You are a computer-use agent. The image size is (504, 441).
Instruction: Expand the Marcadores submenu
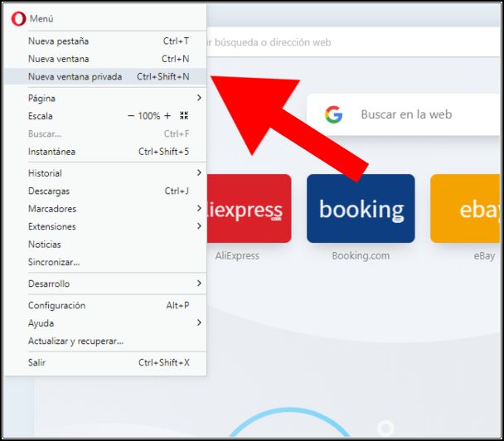coord(105,209)
